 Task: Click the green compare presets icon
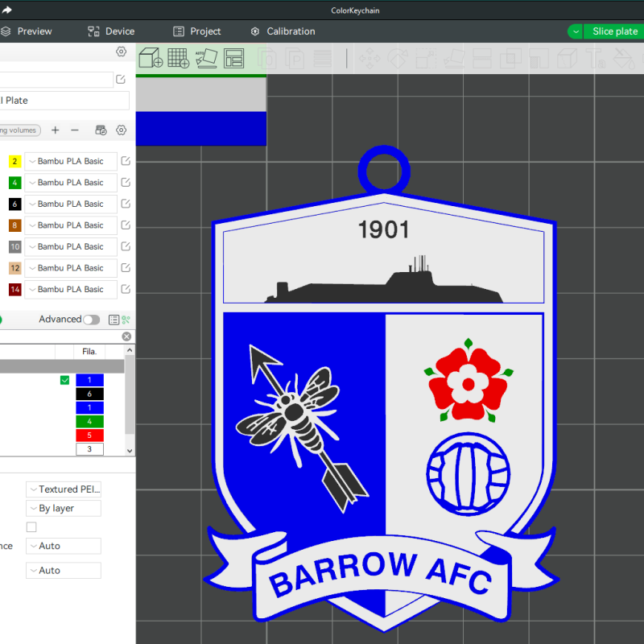[x=126, y=320]
